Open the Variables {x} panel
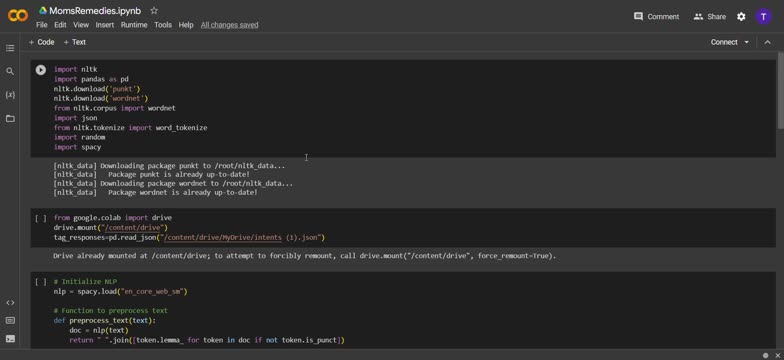 (10, 94)
